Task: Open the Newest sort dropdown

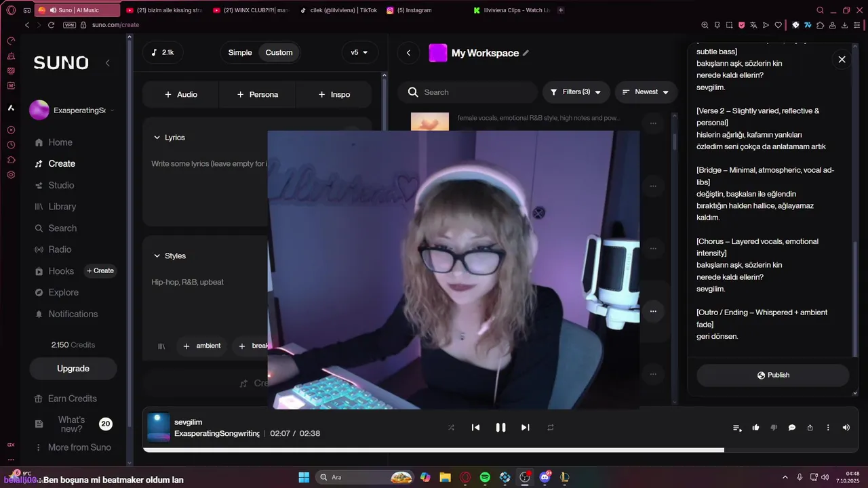Action: click(x=646, y=92)
